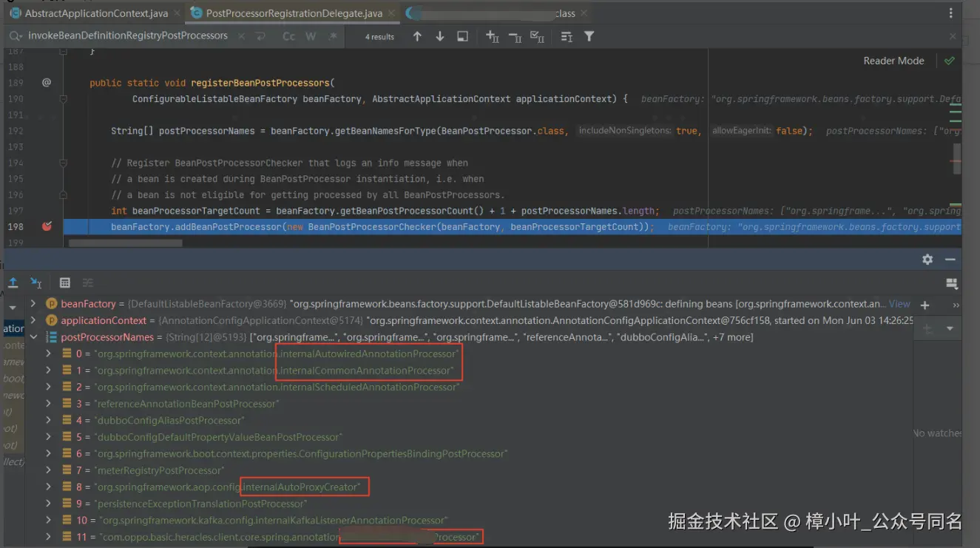
Task: Go to previous search occurrence arrow
Action: 417,36
